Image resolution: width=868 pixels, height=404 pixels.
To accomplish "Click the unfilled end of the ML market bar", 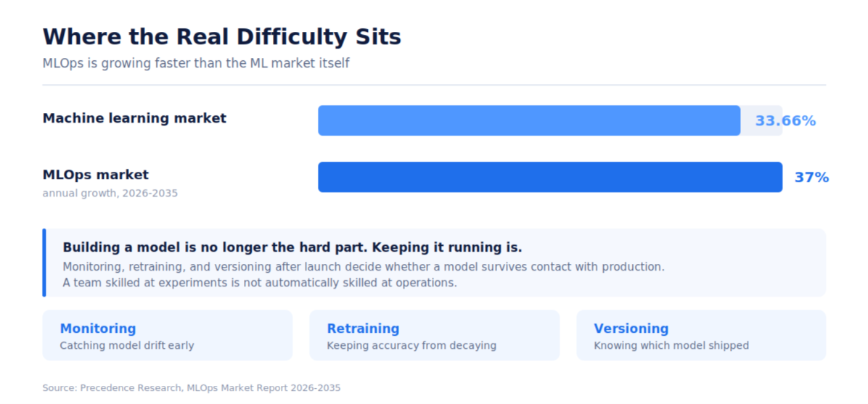I will [762, 120].
